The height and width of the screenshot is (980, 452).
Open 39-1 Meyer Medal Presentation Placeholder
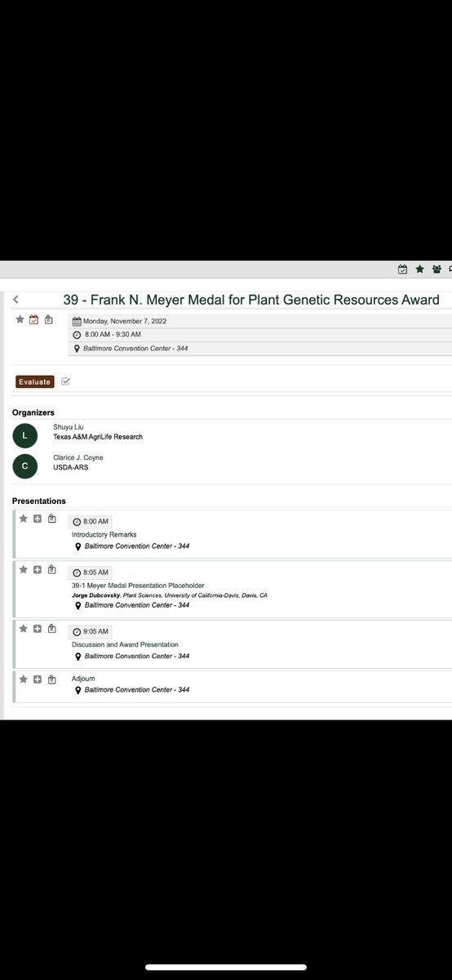138,586
